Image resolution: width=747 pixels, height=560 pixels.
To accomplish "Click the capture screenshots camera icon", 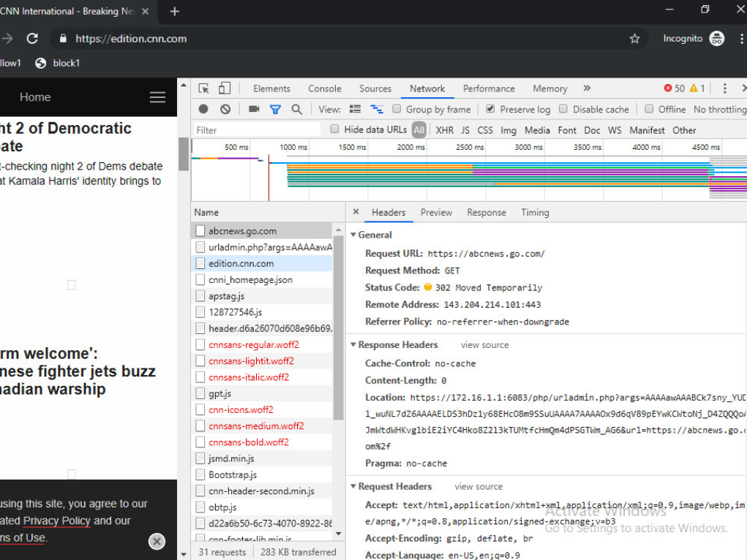I will pos(254,109).
